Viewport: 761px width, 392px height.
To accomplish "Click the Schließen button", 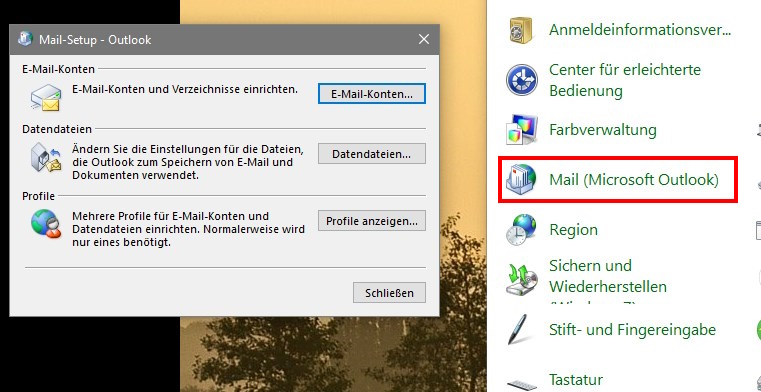I will 389,293.
